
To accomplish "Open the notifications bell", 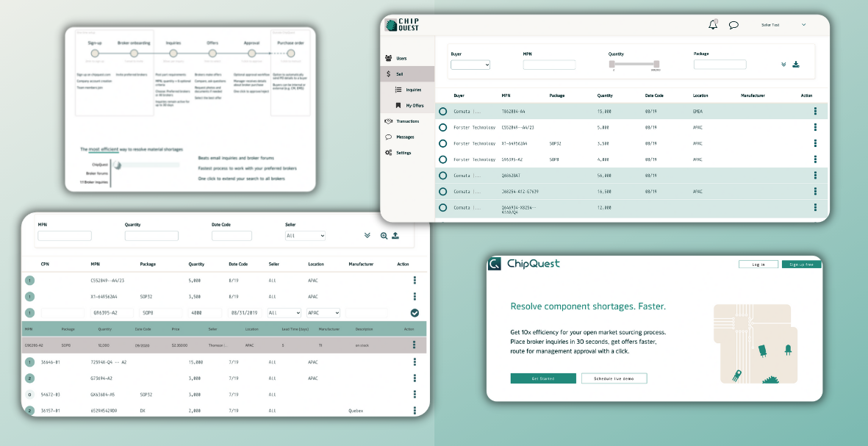I will [x=712, y=25].
